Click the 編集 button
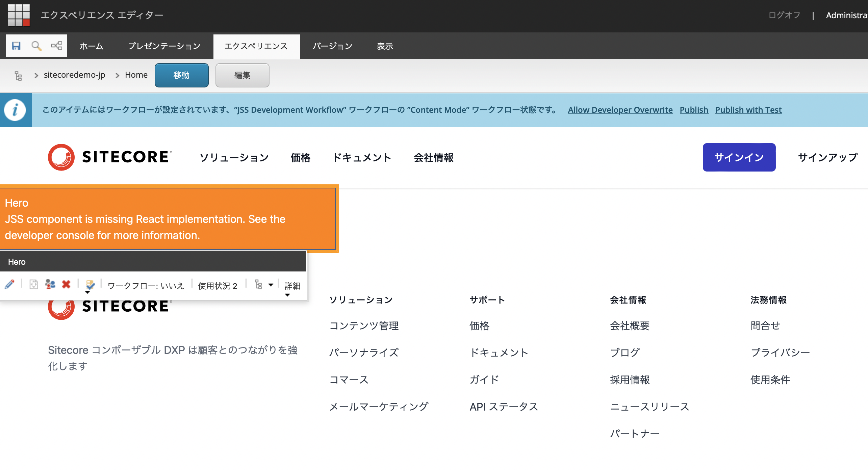This screenshot has height=470, width=868. [242, 75]
